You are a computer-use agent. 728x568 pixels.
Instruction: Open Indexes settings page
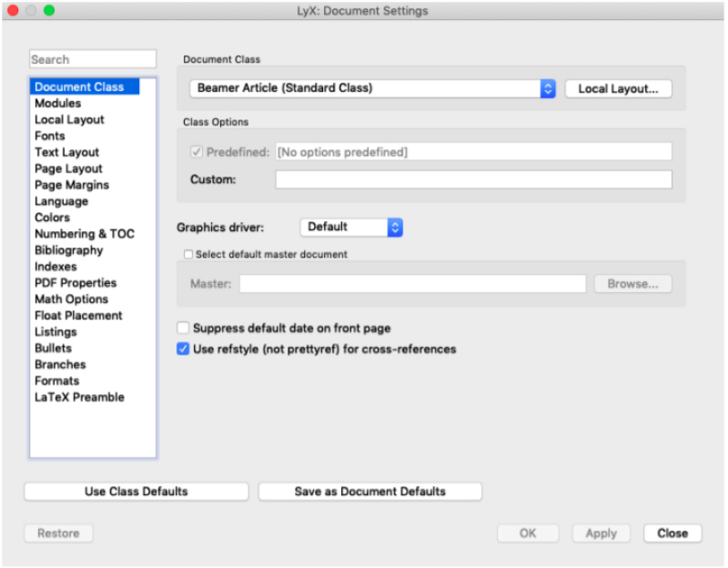[x=56, y=267]
